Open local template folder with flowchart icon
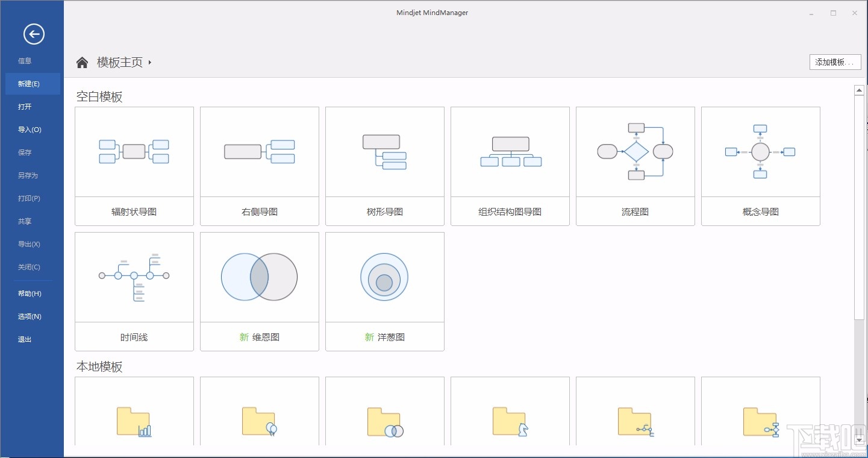Screen dimensions: 868x458 click(761, 421)
